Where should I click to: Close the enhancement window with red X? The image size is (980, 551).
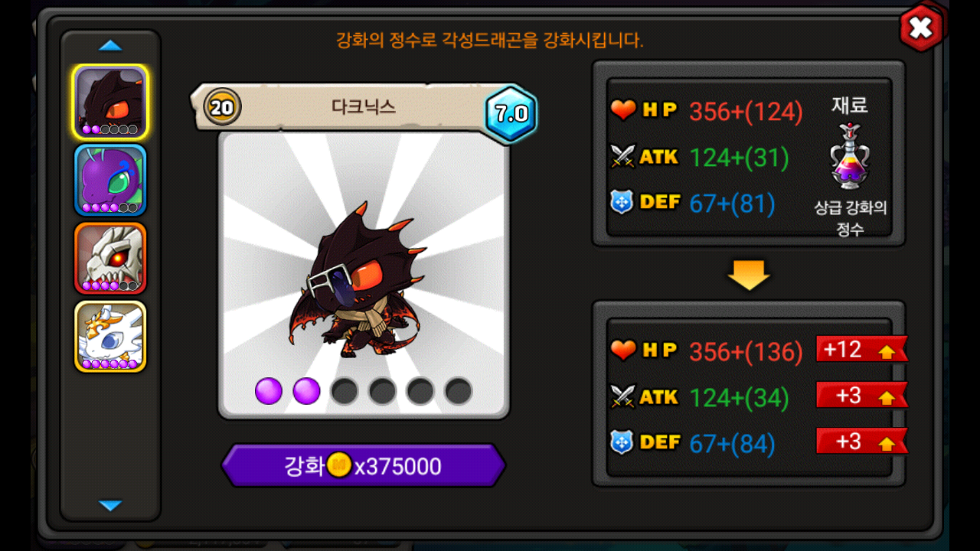click(921, 28)
